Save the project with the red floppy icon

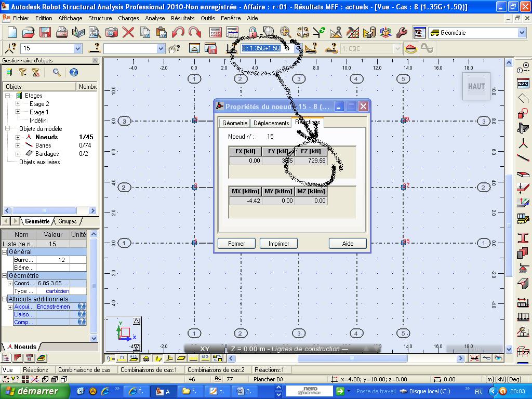click(45, 33)
